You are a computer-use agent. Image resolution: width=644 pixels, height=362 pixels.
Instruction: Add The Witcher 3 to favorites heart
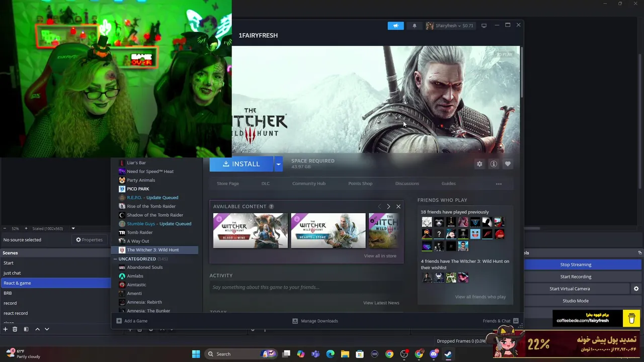pos(508,164)
